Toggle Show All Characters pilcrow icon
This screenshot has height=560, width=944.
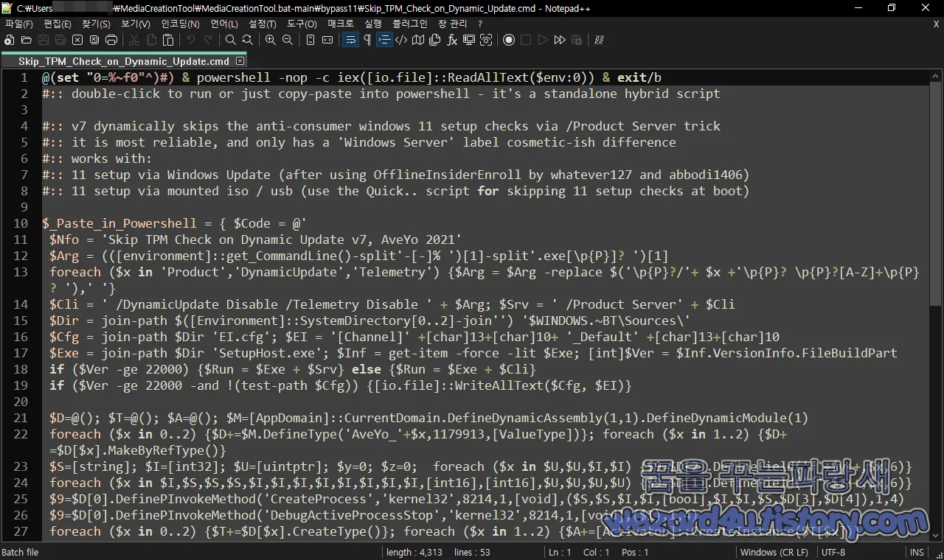(367, 40)
